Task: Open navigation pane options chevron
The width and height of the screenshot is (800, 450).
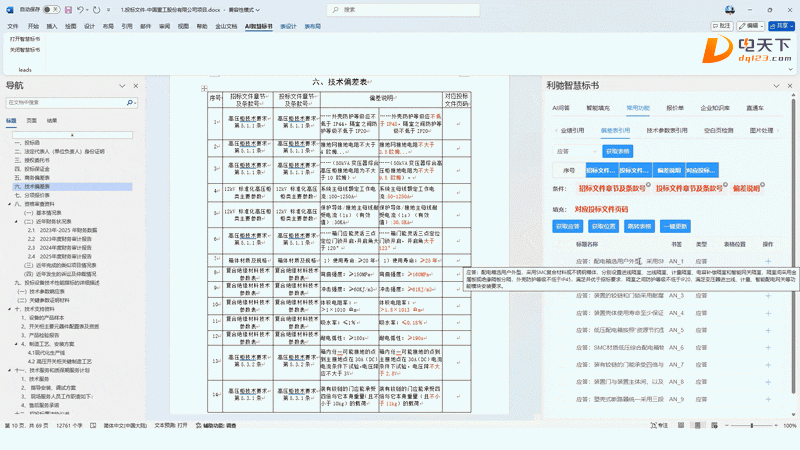Action: click(122, 86)
